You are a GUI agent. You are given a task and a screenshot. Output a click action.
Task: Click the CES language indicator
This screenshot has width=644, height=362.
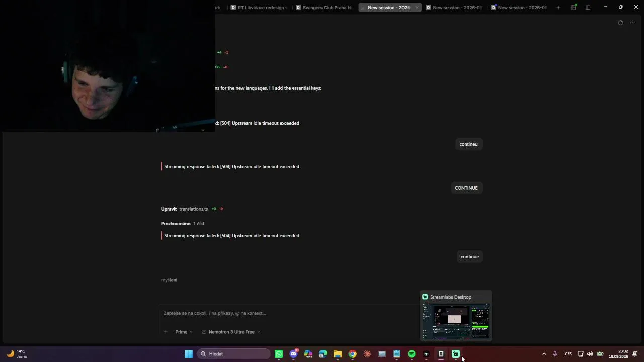(568, 354)
